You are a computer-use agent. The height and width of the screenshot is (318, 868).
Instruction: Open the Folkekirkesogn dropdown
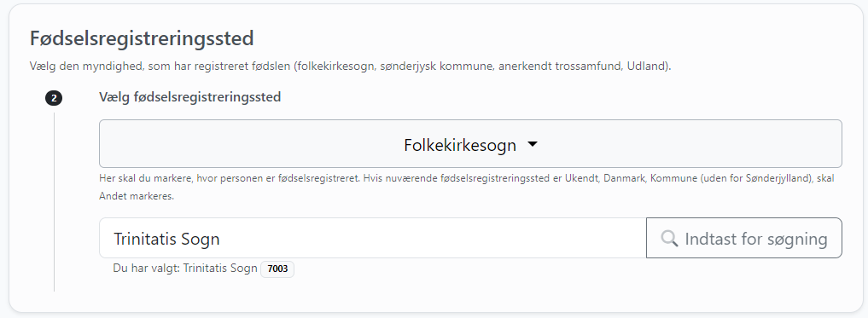click(x=470, y=144)
